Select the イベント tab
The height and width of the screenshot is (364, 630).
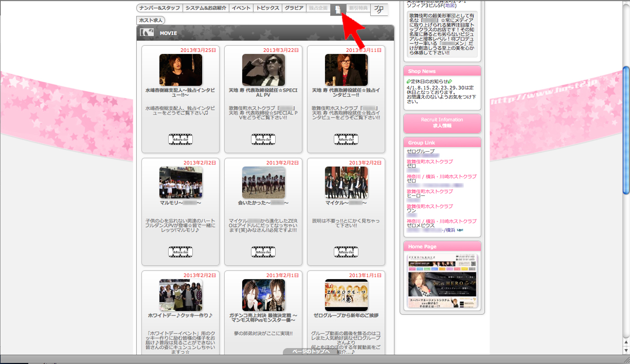click(241, 8)
